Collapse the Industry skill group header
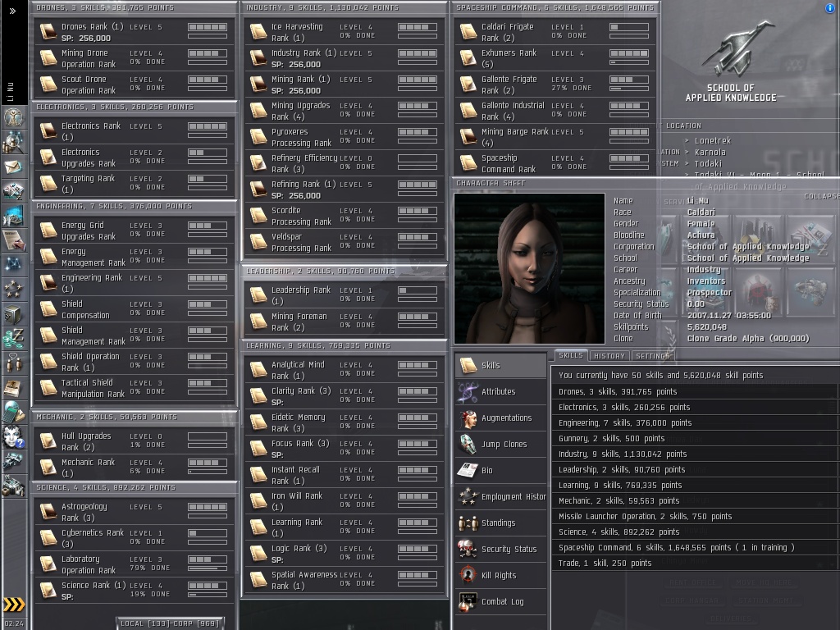The width and height of the screenshot is (840, 630). (345, 7)
